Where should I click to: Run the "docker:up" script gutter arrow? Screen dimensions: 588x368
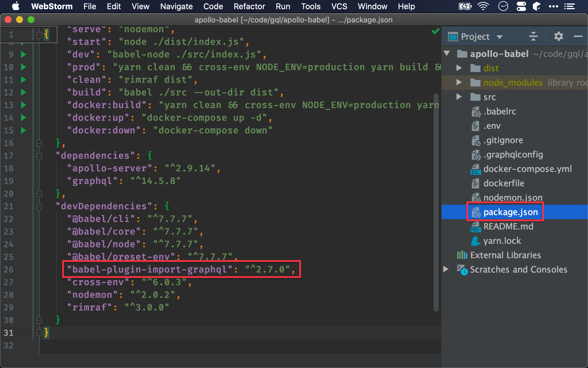point(24,118)
